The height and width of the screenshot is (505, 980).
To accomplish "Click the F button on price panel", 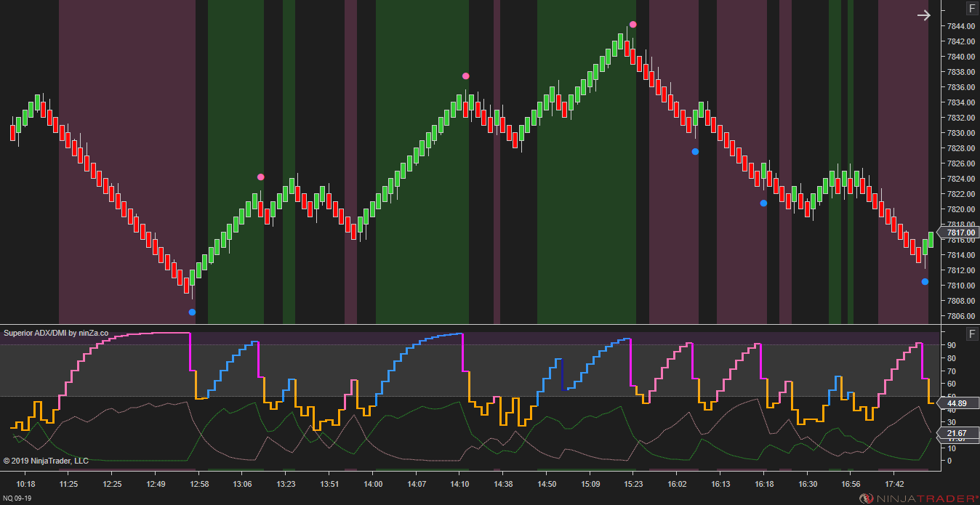I will coord(971,9).
